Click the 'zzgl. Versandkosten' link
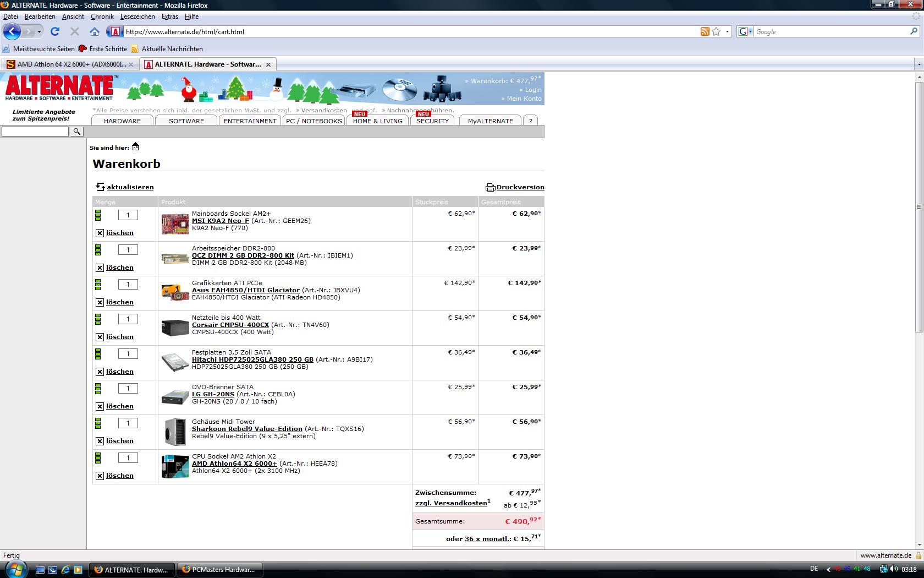 point(451,503)
